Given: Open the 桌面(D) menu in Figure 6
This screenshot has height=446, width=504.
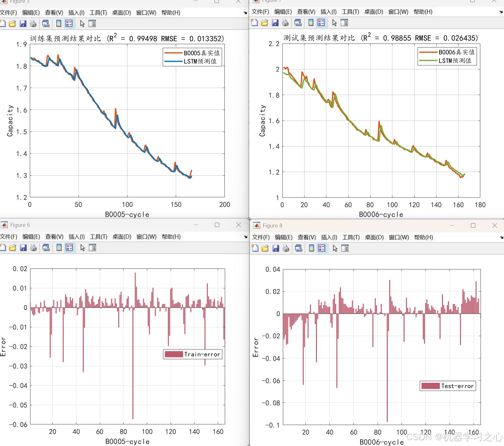Looking at the screenshot, I should click(x=122, y=237).
